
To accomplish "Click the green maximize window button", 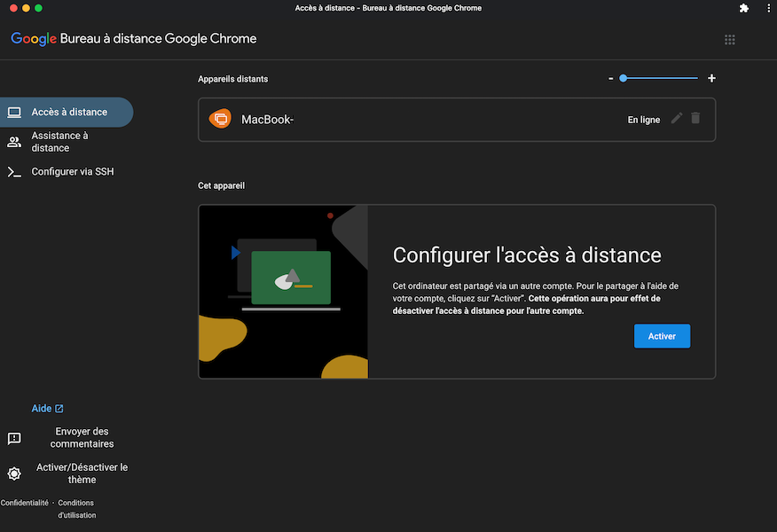I will tap(39, 8).
